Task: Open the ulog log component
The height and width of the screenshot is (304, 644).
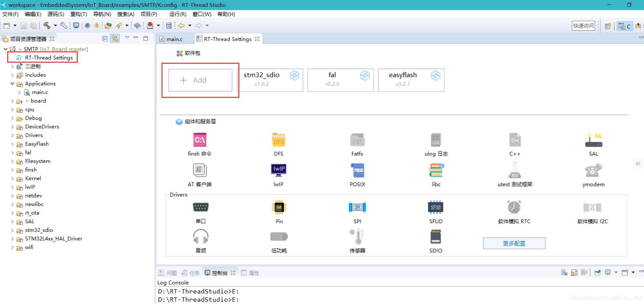Action: pyautogui.click(x=436, y=140)
